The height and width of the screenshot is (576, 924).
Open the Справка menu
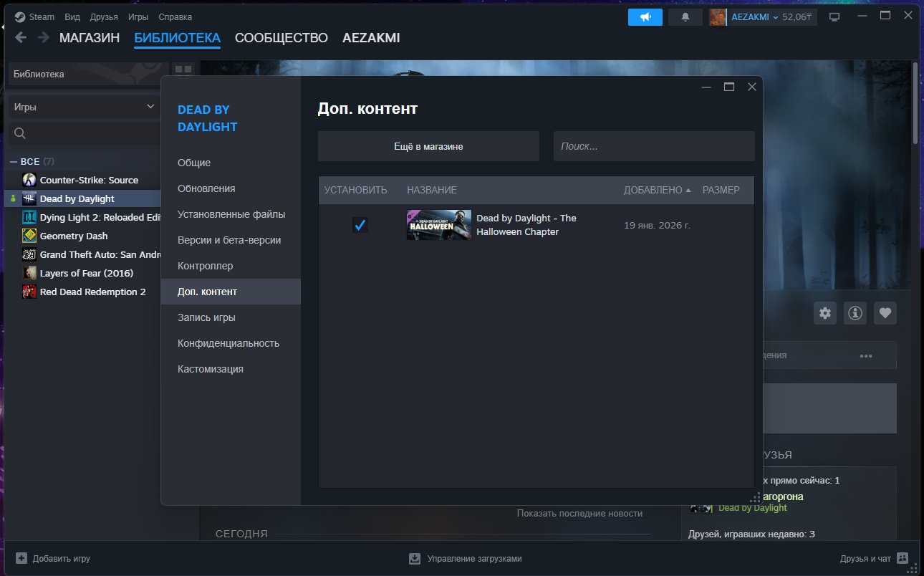pyautogui.click(x=175, y=16)
